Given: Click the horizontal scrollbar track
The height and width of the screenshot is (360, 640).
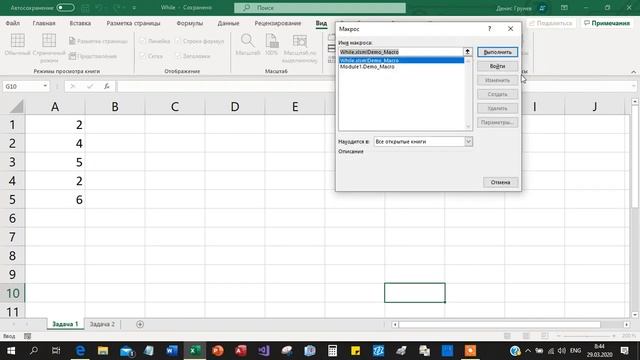Looking at the screenshot, I should tap(511, 324).
